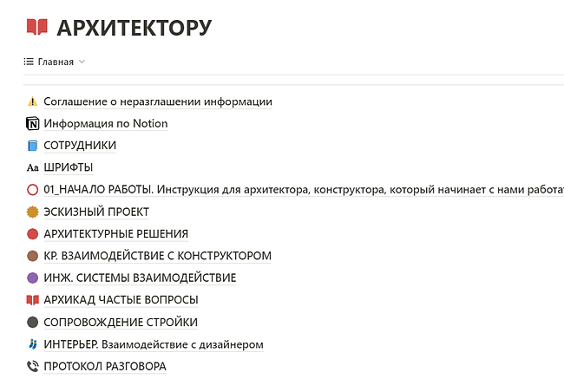Click the blue book icon beside СОТРУДНИКИ
The image size is (564, 392).
(x=33, y=146)
